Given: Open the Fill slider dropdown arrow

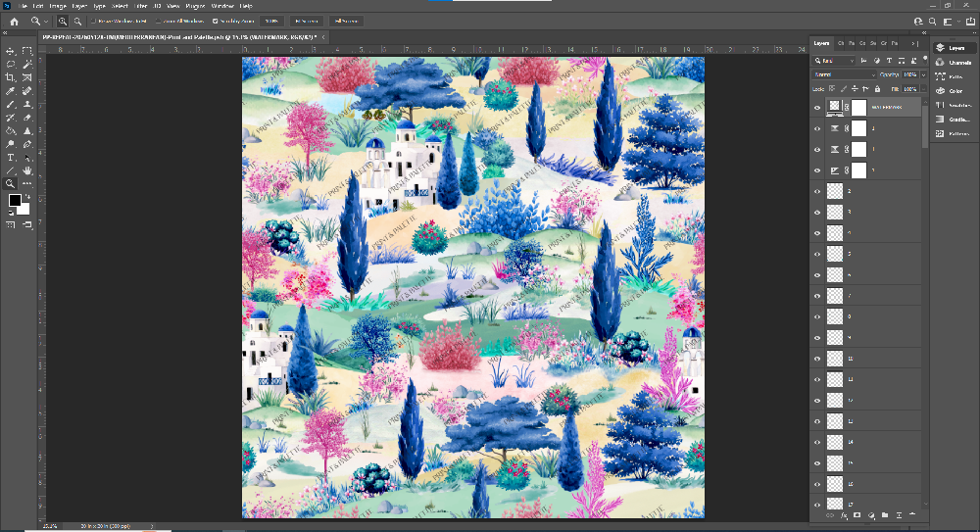Looking at the screenshot, I should [x=923, y=89].
